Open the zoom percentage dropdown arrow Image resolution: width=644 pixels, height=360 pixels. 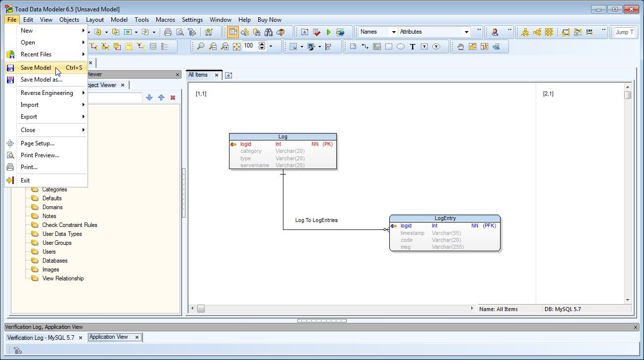click(x=271, y=46)
